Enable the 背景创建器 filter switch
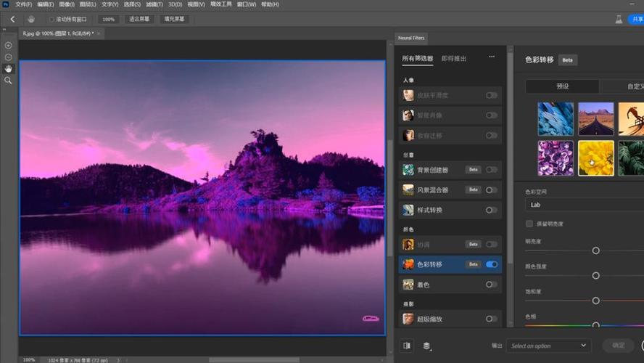 click(x=491, y=170)
